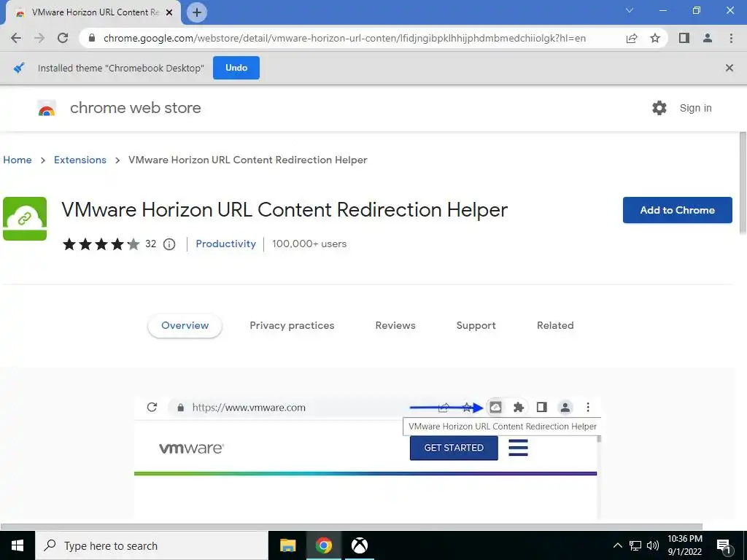Open the Extensions breadcrumb link
The width and height of the screenshot is (747, 560).
(80, 160)
